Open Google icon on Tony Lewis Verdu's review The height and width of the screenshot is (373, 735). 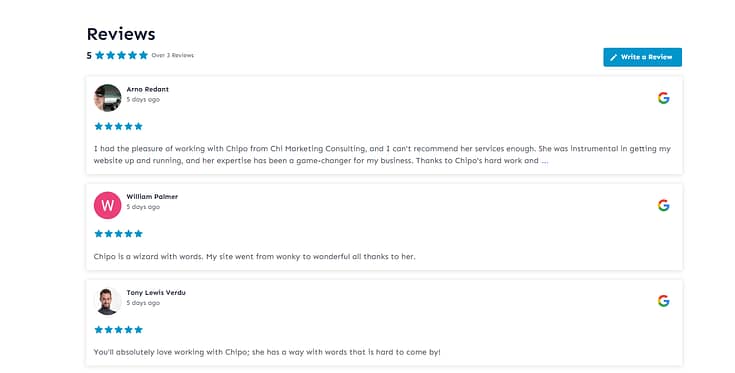point(663,301)
